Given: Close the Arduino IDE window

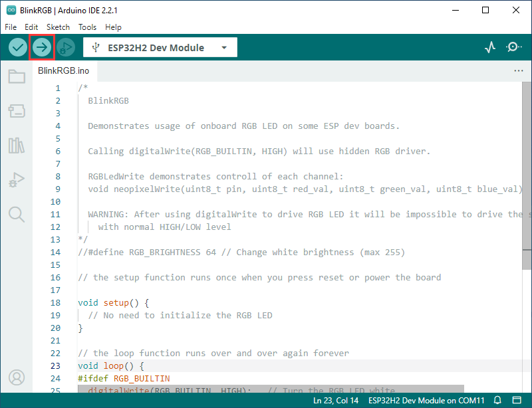Looking at the screenshot, I should tap(516, 10).
